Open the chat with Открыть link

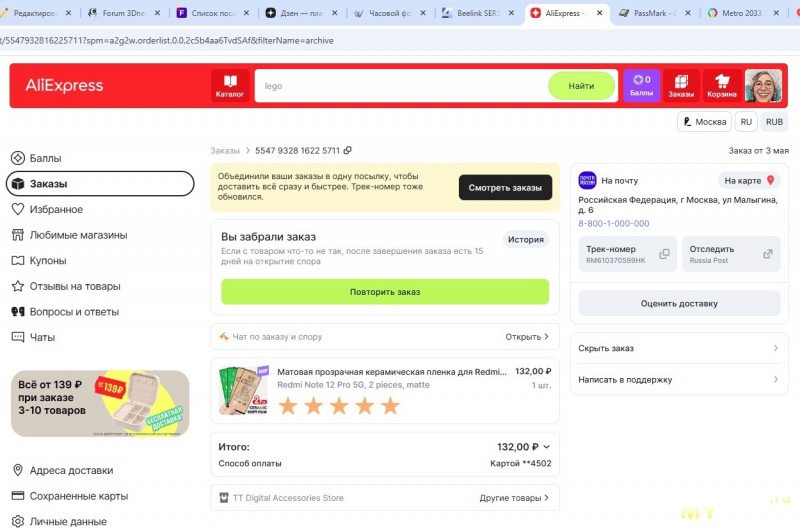tap(527, 337)
